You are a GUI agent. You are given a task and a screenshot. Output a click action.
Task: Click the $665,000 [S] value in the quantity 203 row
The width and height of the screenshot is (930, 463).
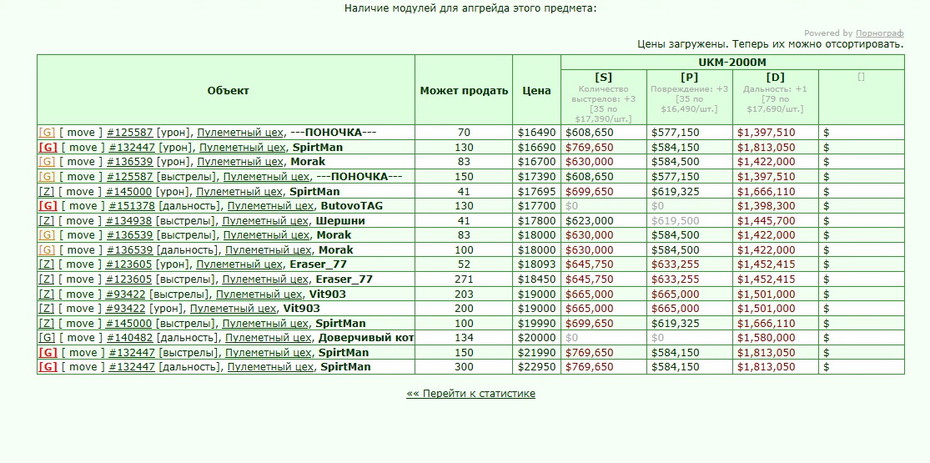[x=590, y=294]
